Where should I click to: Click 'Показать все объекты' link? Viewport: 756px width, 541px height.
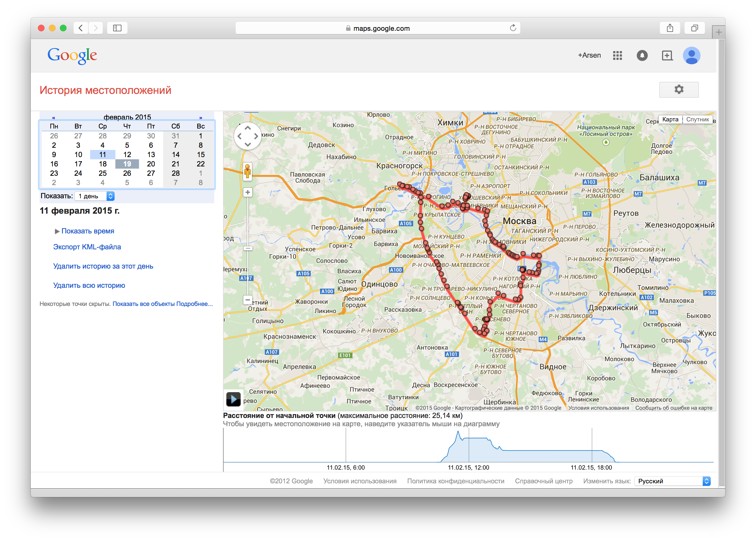143,304
